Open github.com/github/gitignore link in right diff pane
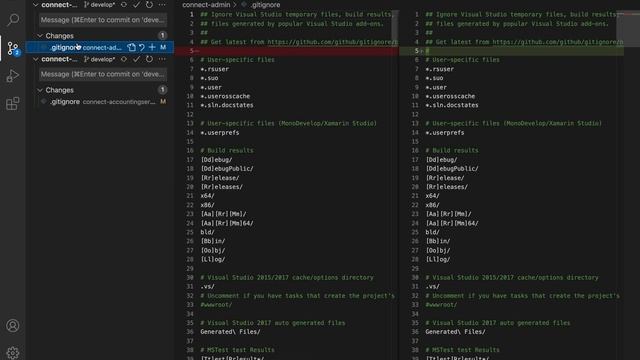The height and width of the screenshot is (360, 640). coord(558,42)
